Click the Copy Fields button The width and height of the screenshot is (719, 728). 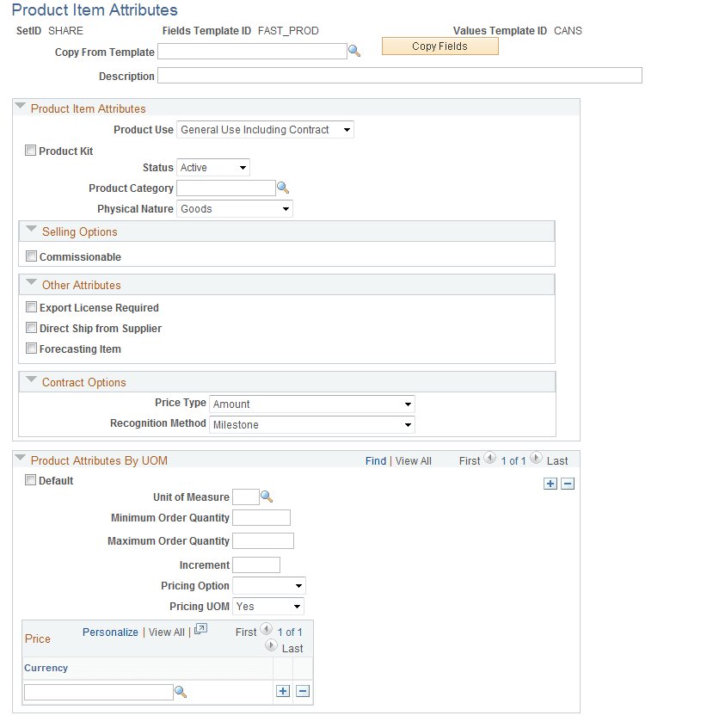pos(439,46)
